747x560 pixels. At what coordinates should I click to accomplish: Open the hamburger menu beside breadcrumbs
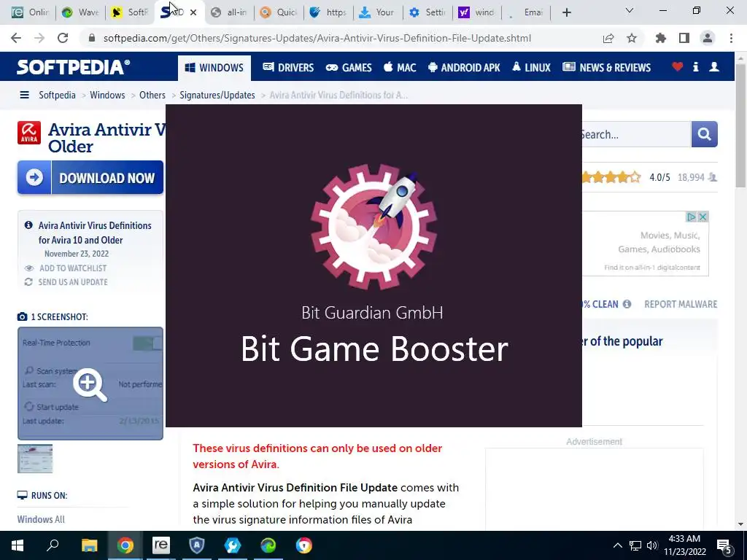[x=24, y=96]
